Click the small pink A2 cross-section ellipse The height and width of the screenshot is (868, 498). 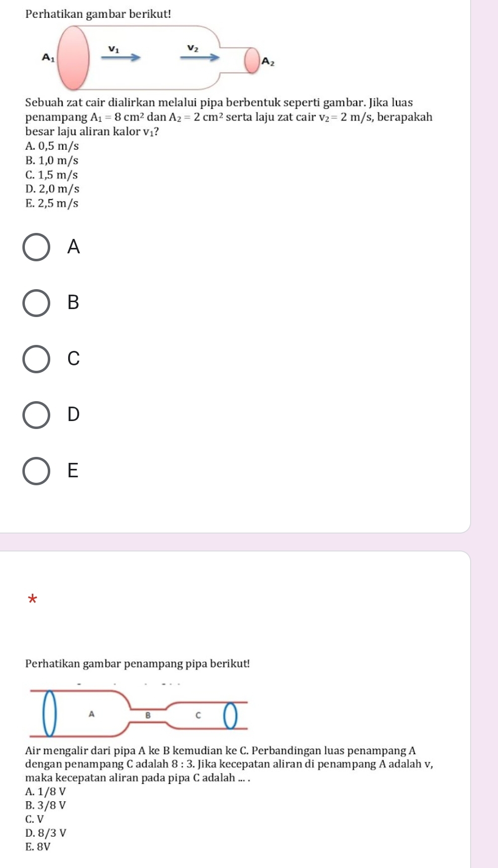[252, 60]
